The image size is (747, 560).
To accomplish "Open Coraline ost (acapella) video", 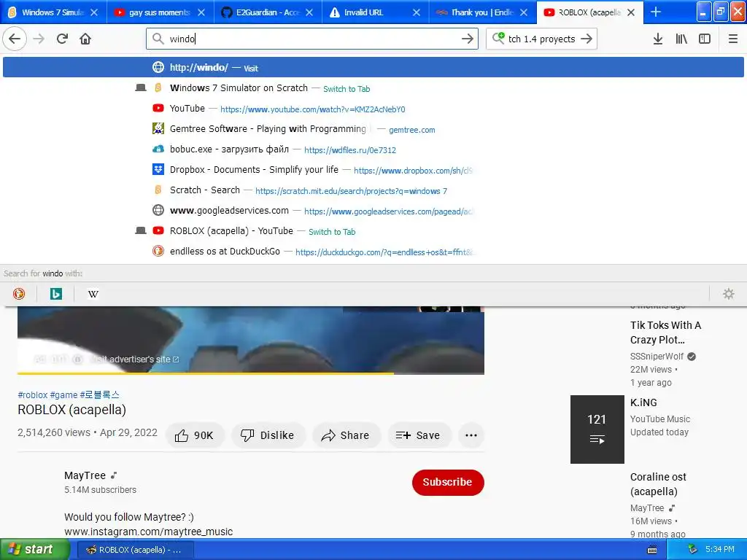I will pos(658,484).
